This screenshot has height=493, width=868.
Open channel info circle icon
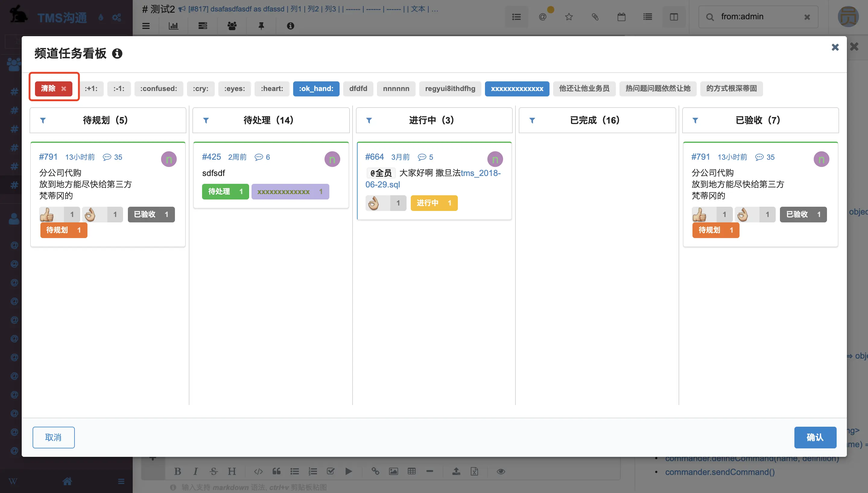[290, 26]
